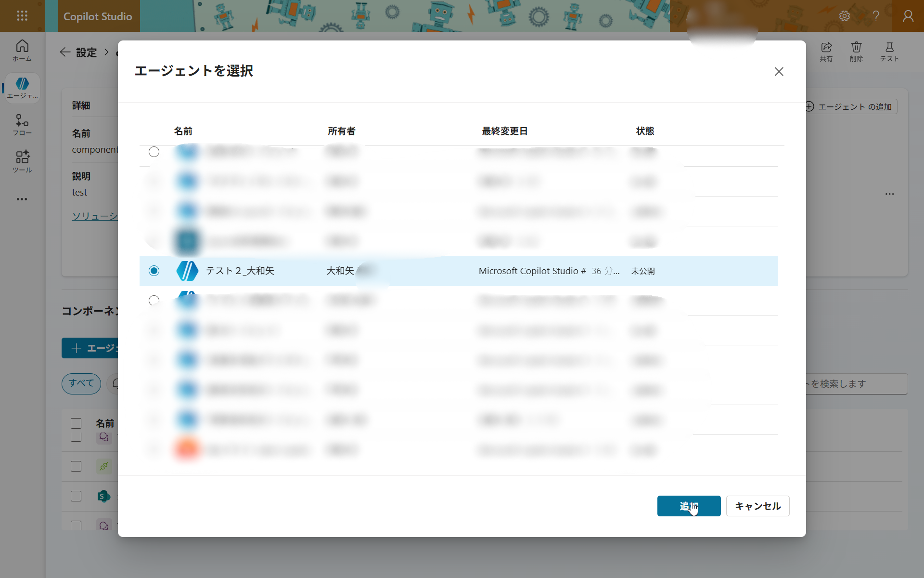Click the search components input field
Viewport: 924px width, 578px height.
click(x=857, y=384)
